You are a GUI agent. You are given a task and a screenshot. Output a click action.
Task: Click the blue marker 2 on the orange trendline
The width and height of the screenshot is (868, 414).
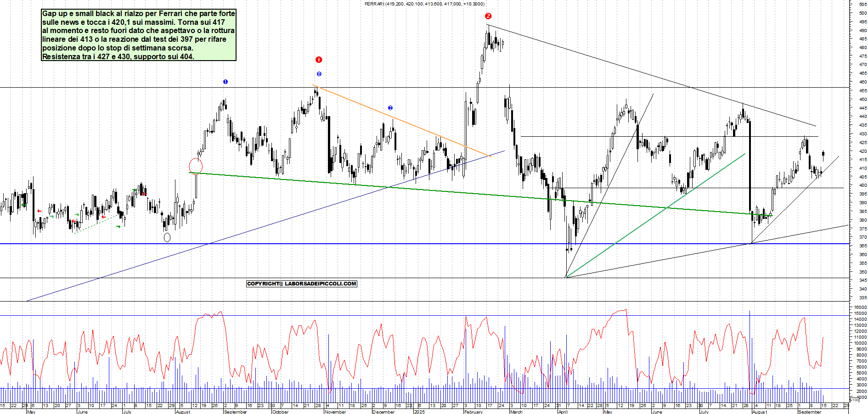[390, 108]
